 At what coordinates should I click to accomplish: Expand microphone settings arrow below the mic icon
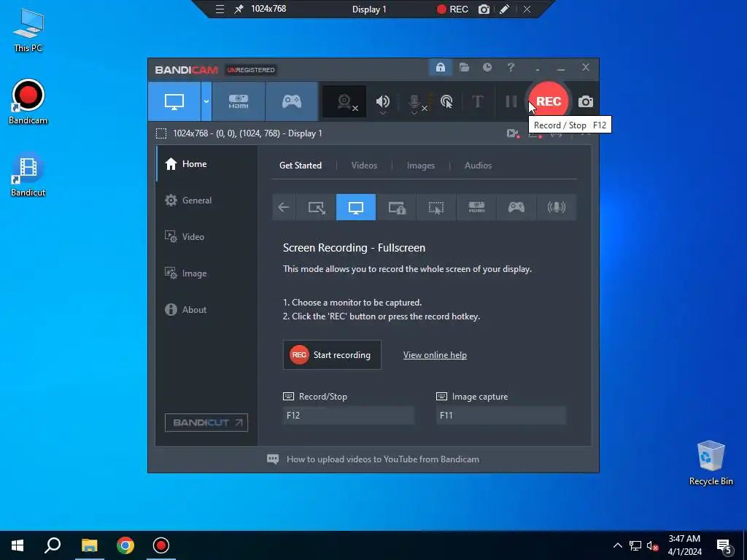point(414,113)
